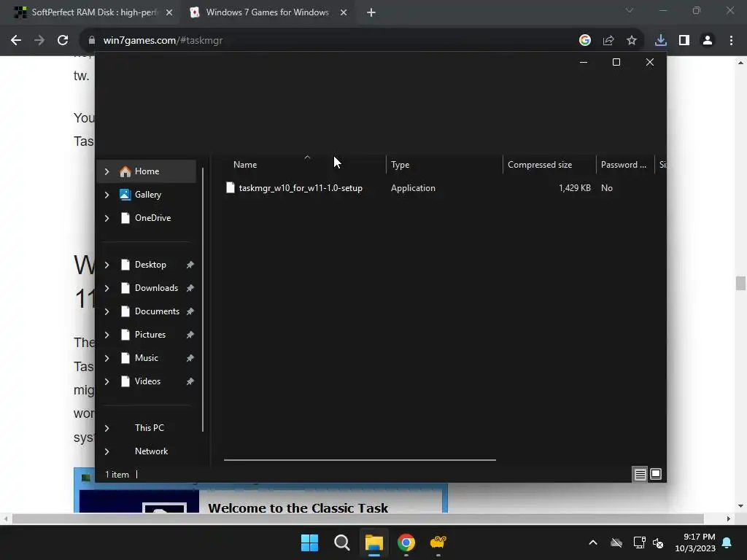
Task: Bookmark this page with star icon
Action: (x=632, y=41)
